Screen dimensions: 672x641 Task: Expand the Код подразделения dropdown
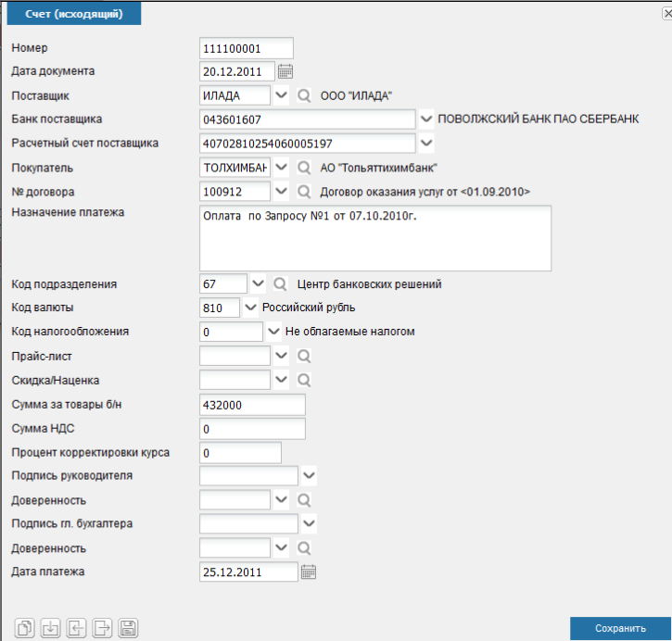tap(258, 283)
